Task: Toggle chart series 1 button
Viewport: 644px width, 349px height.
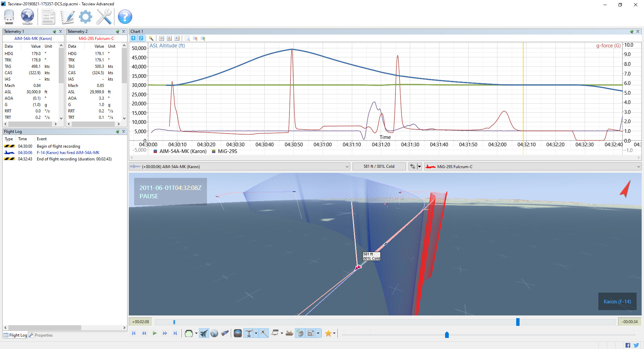Action: click(x=133, y=38)
